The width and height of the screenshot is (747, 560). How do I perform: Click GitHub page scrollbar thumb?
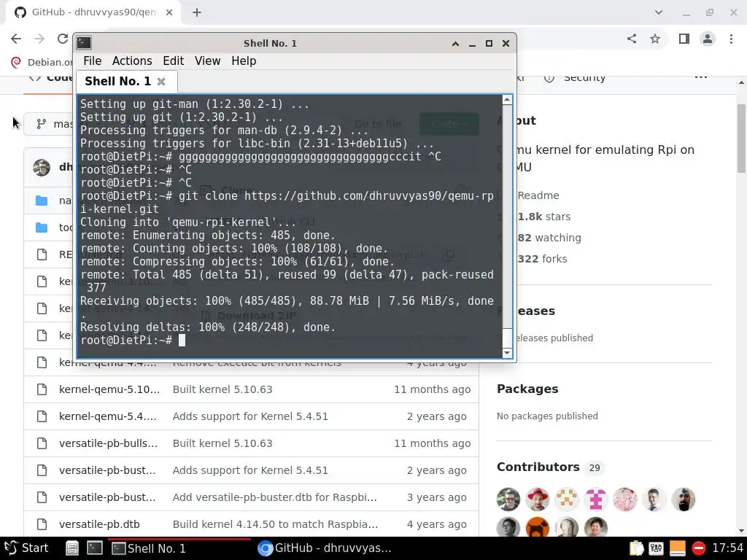[x=741, y=139]
